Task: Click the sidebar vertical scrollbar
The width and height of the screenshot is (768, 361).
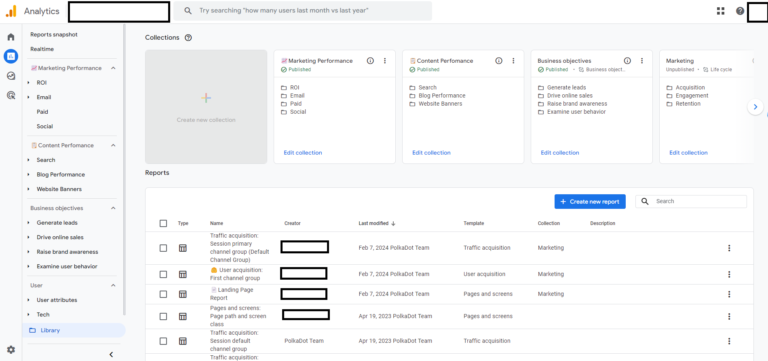Action: (x=124, y=169)
